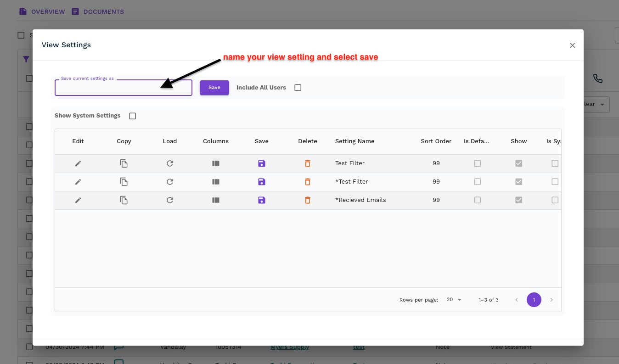The width and height of the screenshot is (619, 364).
Task: Copy the *Test Filter setting
Action: tap(124, 182)
